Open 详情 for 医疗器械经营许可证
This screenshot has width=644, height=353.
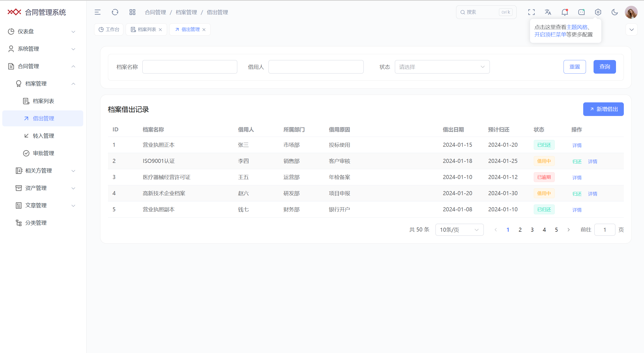pyautogui.click(x=577, y=178)
